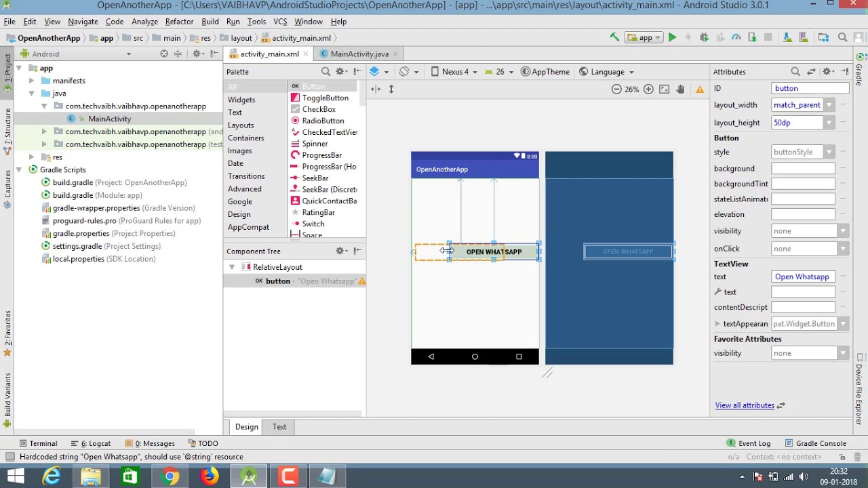Open the Build menu

pyautogui.click(x=210, y=21)
